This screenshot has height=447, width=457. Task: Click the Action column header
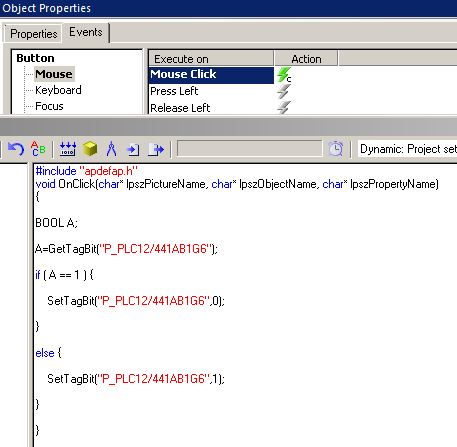(x=306, y=59)
